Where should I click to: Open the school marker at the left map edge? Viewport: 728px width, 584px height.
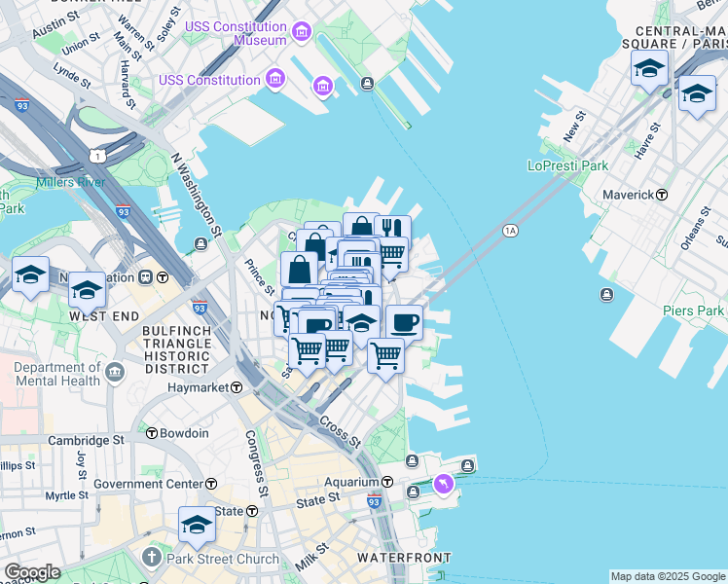click(30, 274)
